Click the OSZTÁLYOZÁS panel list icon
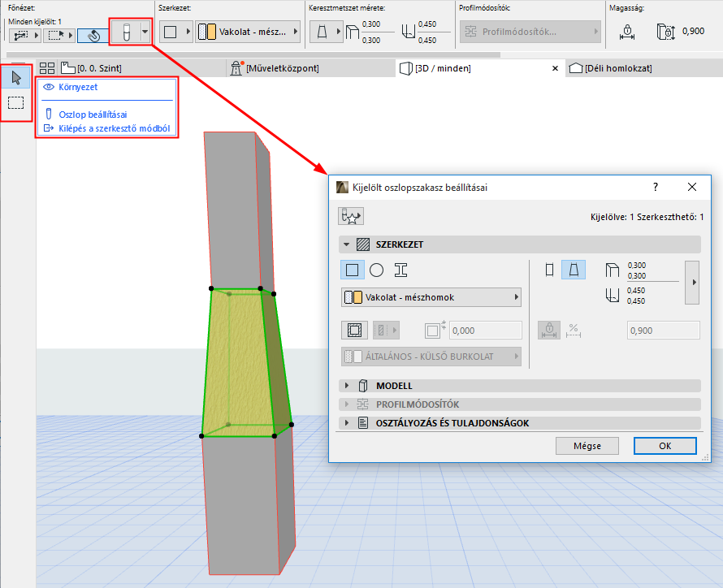Viewport: 723px width, 588px height. click(363, 422)
